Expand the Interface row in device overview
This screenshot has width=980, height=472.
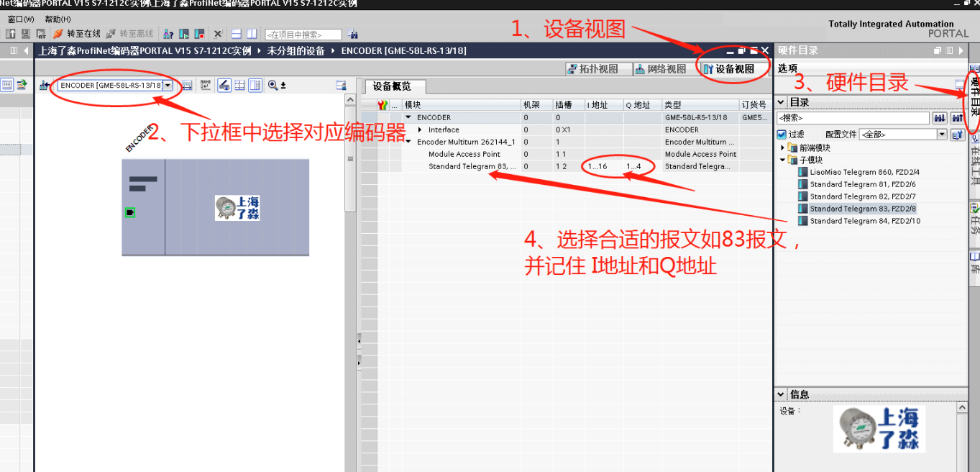(421, 130)
